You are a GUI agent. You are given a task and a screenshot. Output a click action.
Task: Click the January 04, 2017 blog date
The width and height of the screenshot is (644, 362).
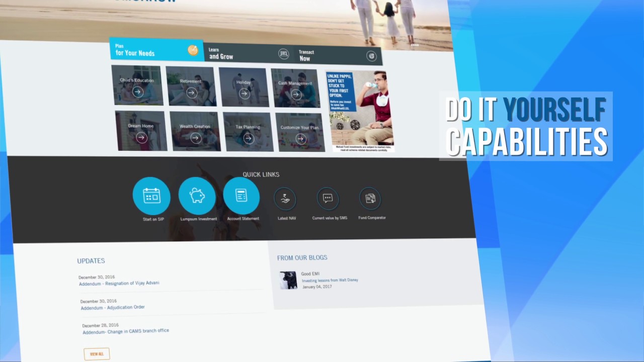point(317,287)
